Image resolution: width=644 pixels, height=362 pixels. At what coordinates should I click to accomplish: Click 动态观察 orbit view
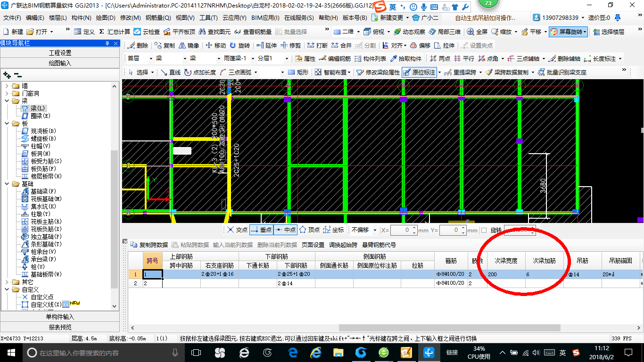coord(409,32)
